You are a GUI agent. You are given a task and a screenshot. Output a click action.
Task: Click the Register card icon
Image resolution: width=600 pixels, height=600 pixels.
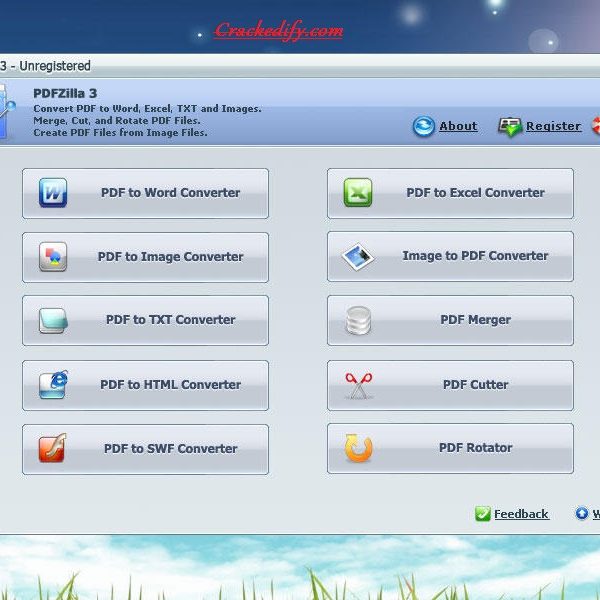pyautogui.click(x=510, y=127)
